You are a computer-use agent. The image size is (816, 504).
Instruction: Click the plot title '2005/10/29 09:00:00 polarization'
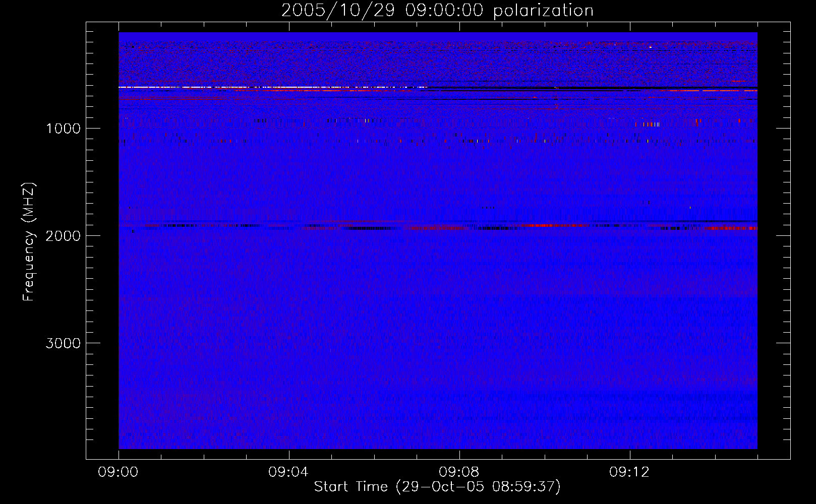(x=437, y=11)
